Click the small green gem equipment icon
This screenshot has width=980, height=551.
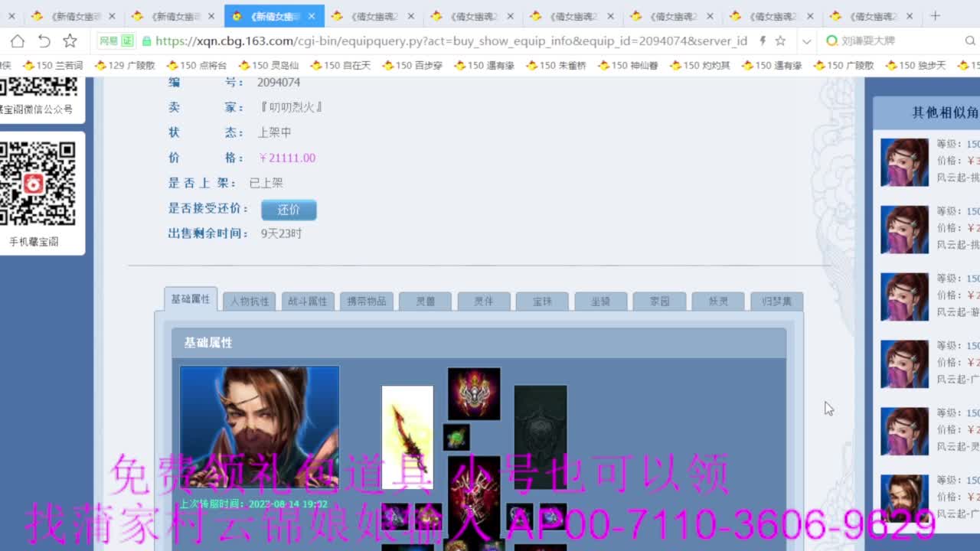(456, 438)
